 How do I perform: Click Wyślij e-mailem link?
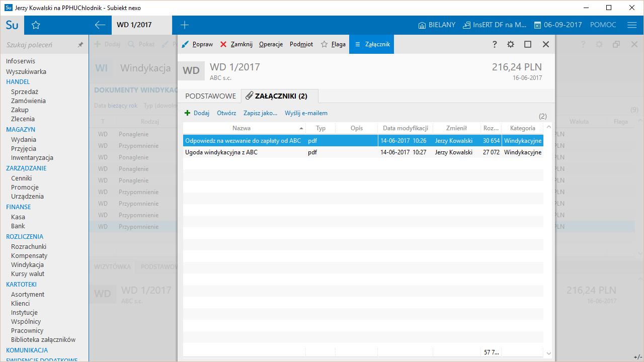[x=306, y=113]
